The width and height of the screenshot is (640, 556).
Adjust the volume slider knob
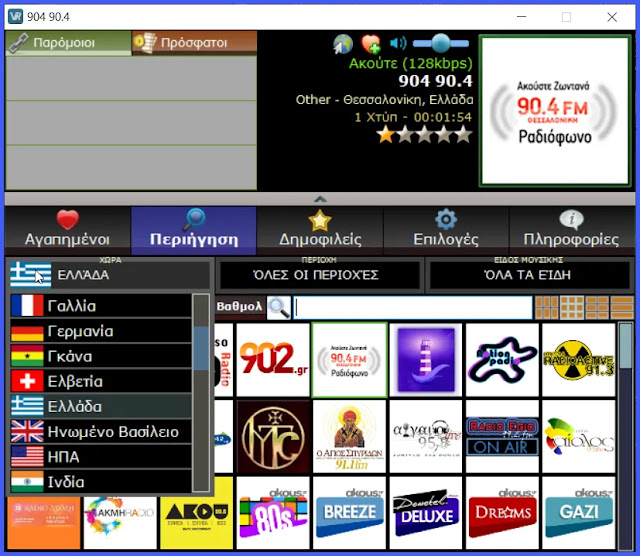441,43
